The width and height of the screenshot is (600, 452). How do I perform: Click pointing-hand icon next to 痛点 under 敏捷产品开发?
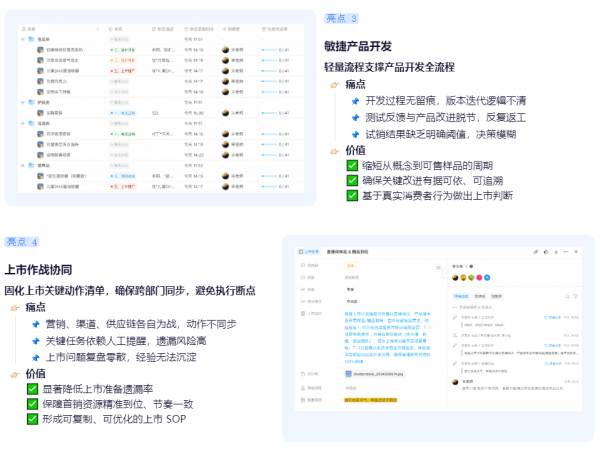(x=335, y=86)
